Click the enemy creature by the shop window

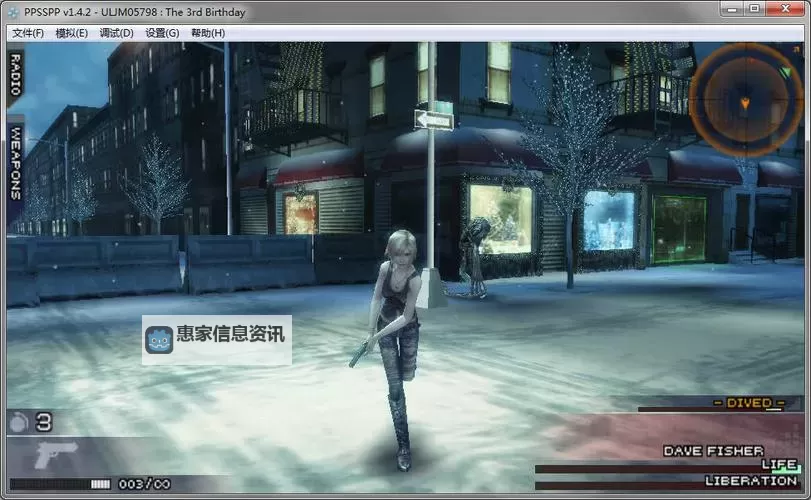(x=473, y=257)
